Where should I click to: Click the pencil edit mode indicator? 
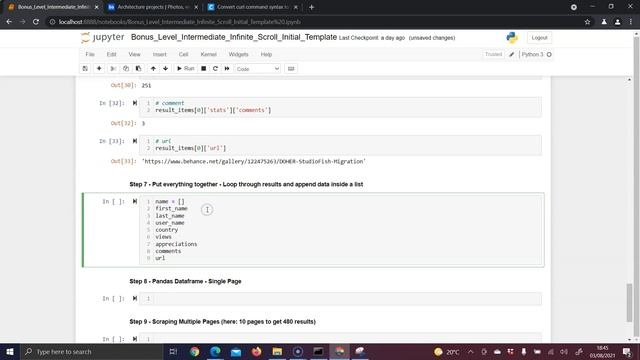pos(511,54)
